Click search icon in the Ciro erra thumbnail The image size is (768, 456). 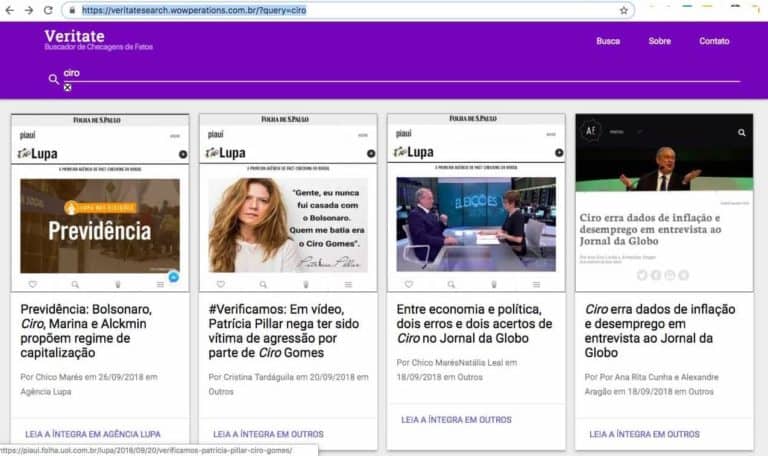click(x=742, y=132)
